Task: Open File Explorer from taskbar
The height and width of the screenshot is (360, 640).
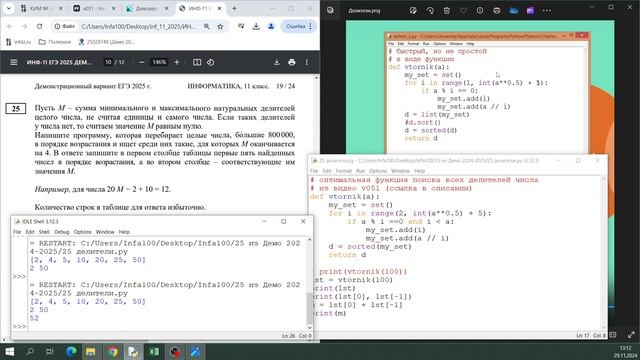Action: 91,351
